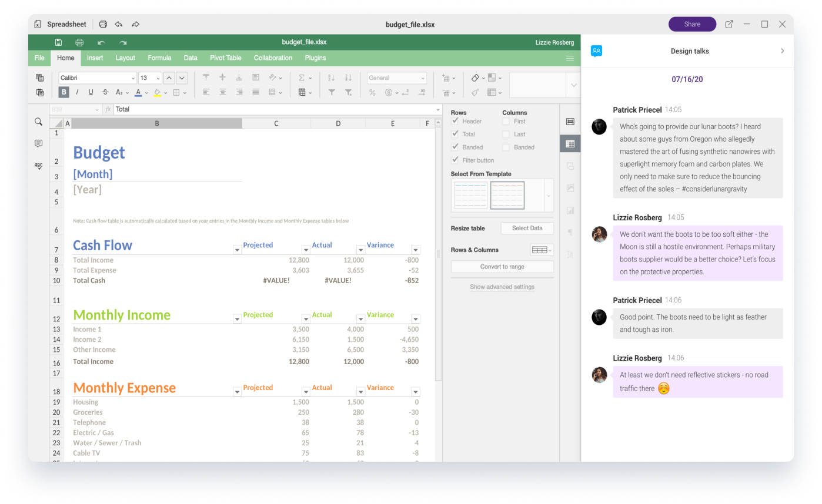This screenshot has width=822, height=504.
Task: Click the Convert to range button
Action: click(502, 267)
